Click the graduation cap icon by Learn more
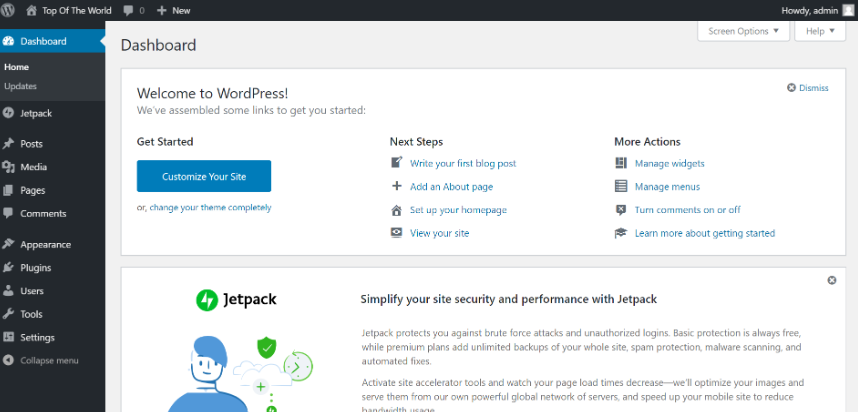Viewport: 858px width, 412px height. click(x=621, y=233)
